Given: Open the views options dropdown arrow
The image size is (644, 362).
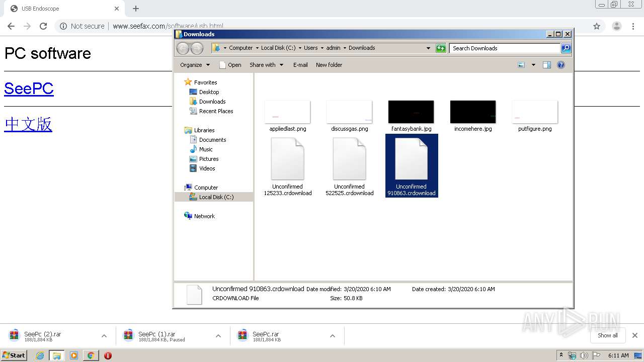Looking at the screenshot, I should point(533,65).
